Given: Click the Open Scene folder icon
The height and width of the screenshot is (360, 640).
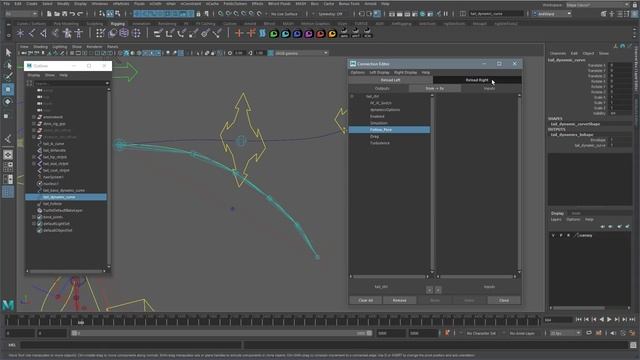Looking at the screenshot, I should click(57, 14).
